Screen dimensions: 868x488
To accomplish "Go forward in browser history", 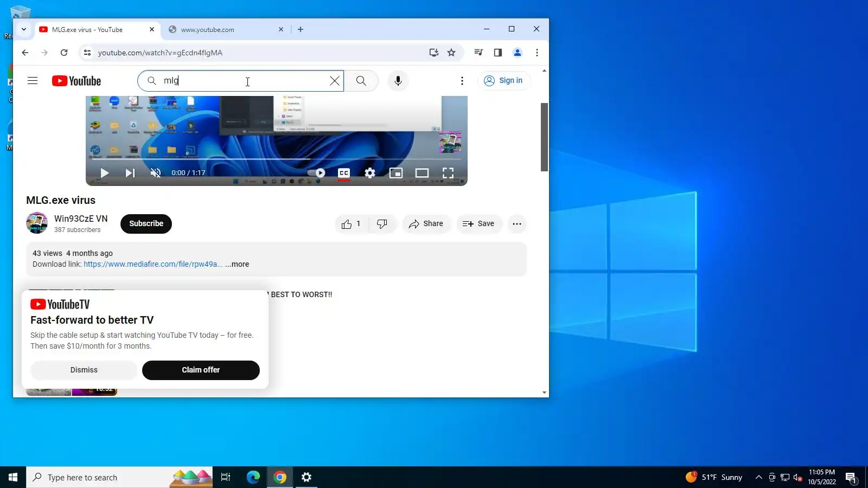I will point(44,53).
